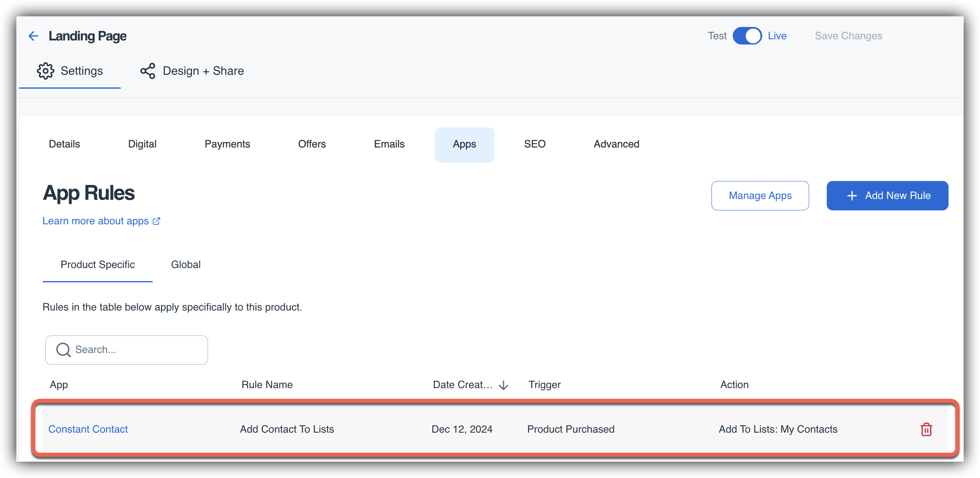Open the Advanced tab
The image size is (980, 478).
click(616, 144)
